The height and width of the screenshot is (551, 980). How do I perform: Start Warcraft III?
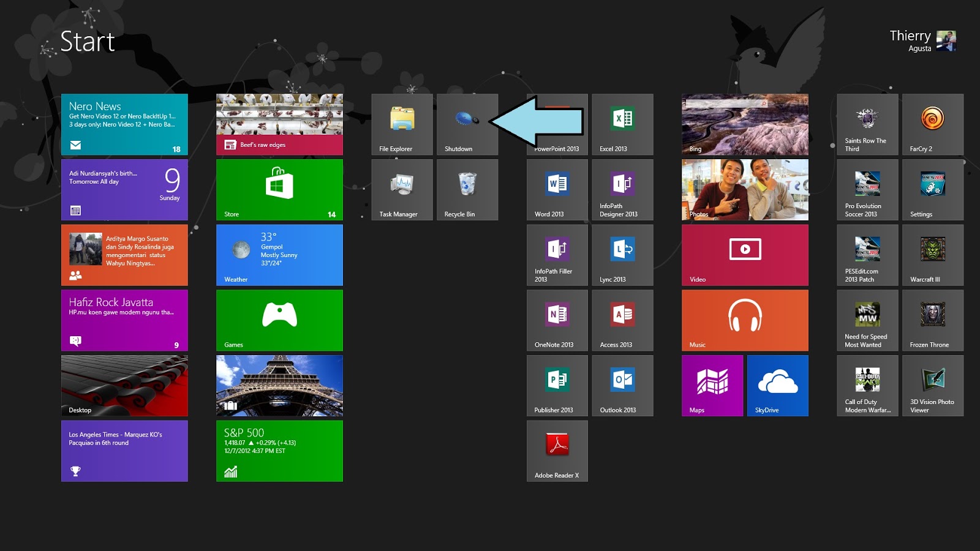[x=933, y=255]
